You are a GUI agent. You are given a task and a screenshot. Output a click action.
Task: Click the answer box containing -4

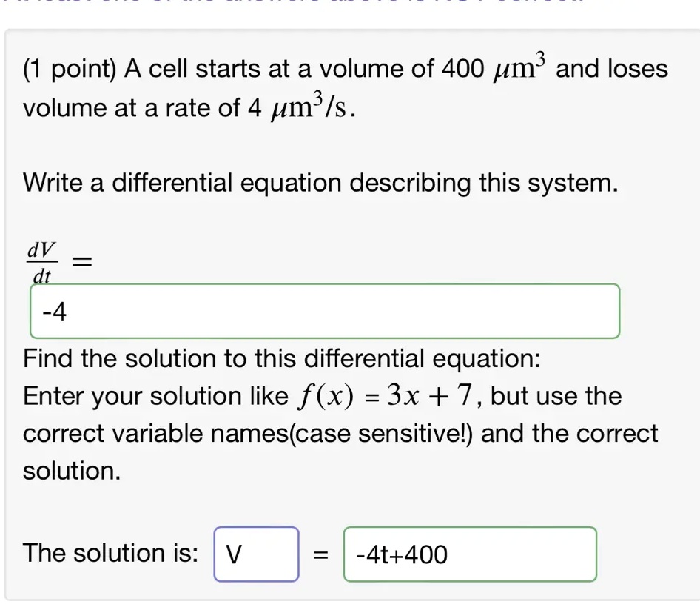click(x=323, y=311)
